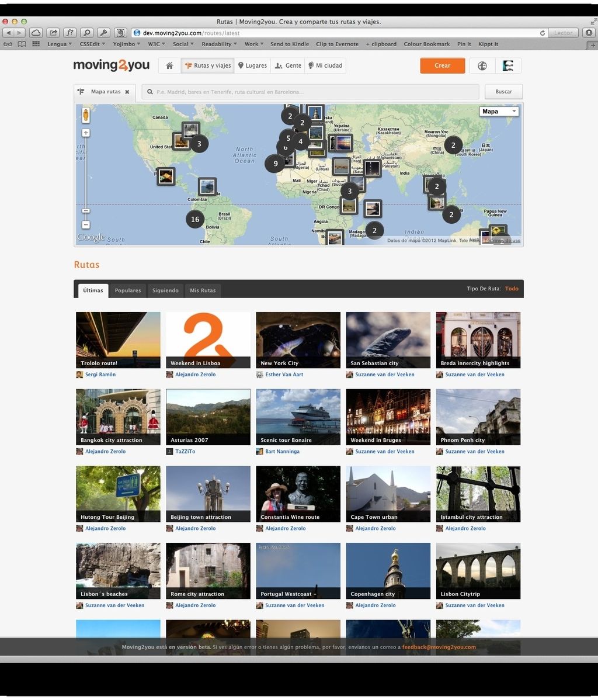The image size is (598, 700).
Task: Click the Lector reader button
Action: [563, 33]
